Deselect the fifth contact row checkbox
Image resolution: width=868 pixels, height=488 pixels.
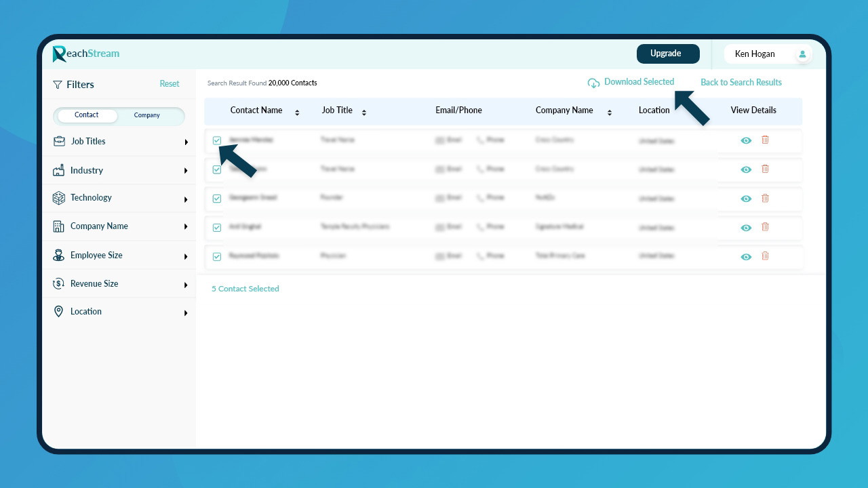pos(217,257)
